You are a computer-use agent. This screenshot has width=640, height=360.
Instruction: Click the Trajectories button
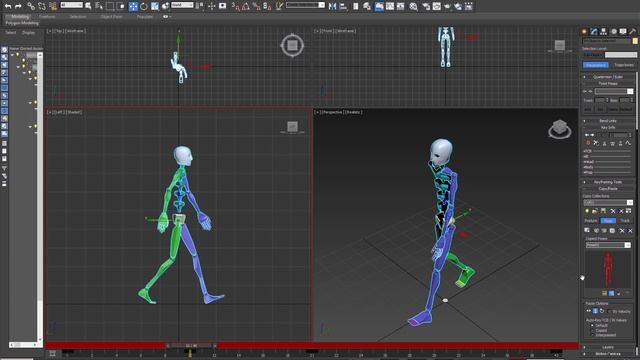pyautogui.click(x=623, y=65)
